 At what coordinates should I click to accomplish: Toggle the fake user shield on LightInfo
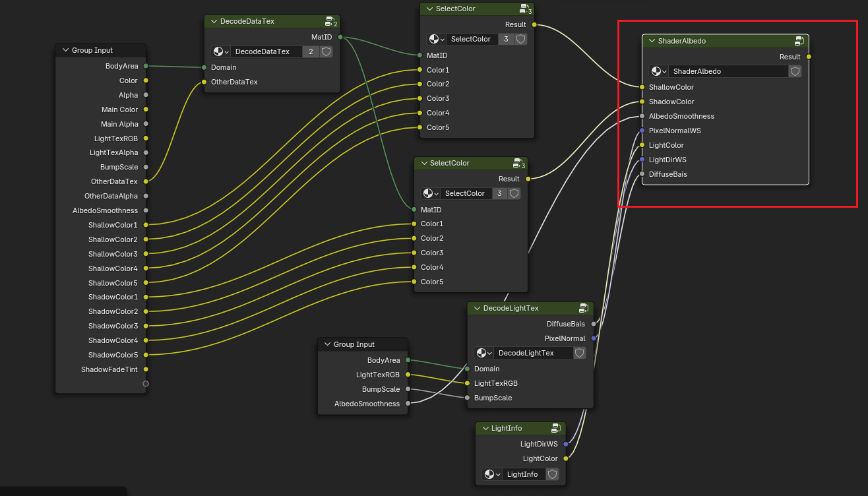(x=553, y=474)
